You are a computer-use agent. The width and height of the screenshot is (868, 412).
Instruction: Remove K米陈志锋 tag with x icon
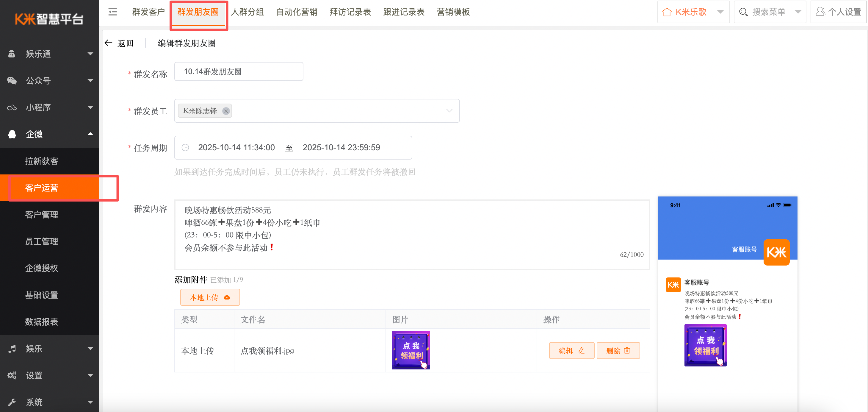point(226,111)
